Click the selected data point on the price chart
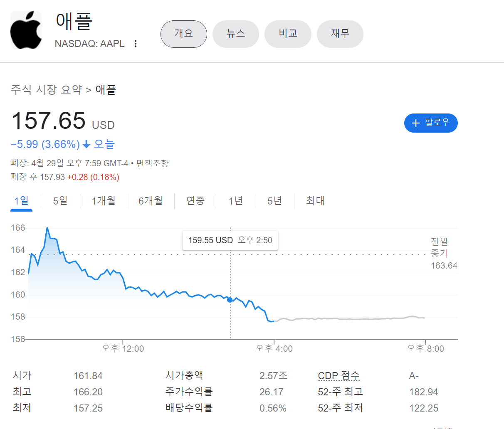Screen dimensions: 504x429 click(230, 300)
